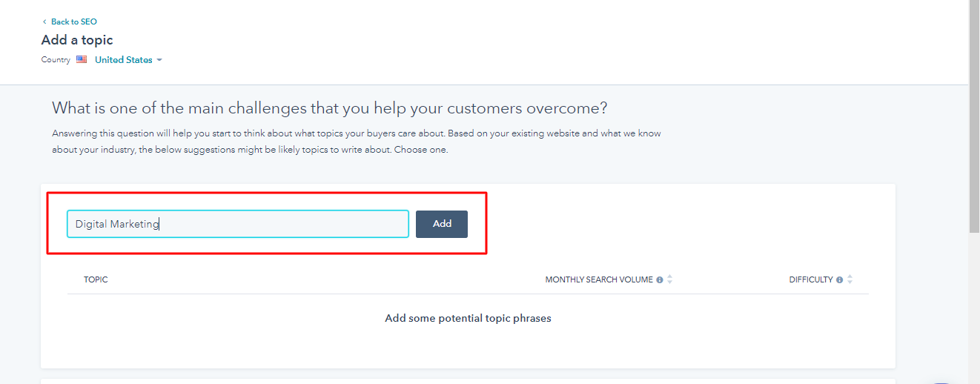Click the topic input containing Digital Marketing

(237, 224)
